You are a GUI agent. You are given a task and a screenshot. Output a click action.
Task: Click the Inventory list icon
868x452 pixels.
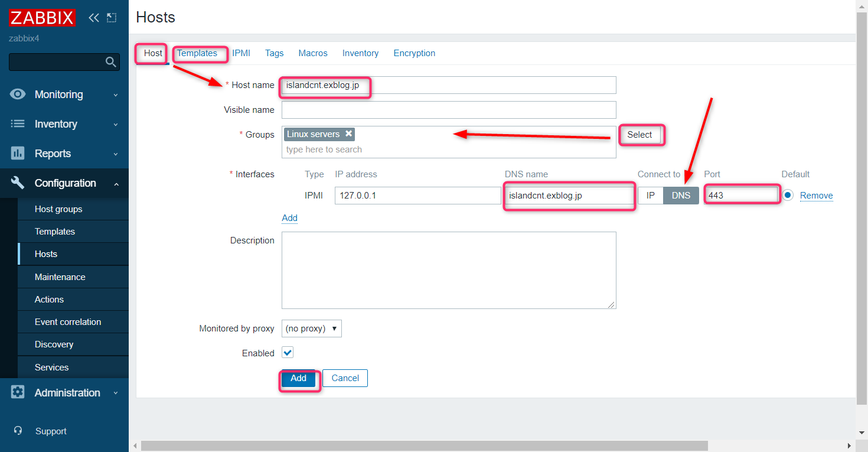tap(18, 124)
